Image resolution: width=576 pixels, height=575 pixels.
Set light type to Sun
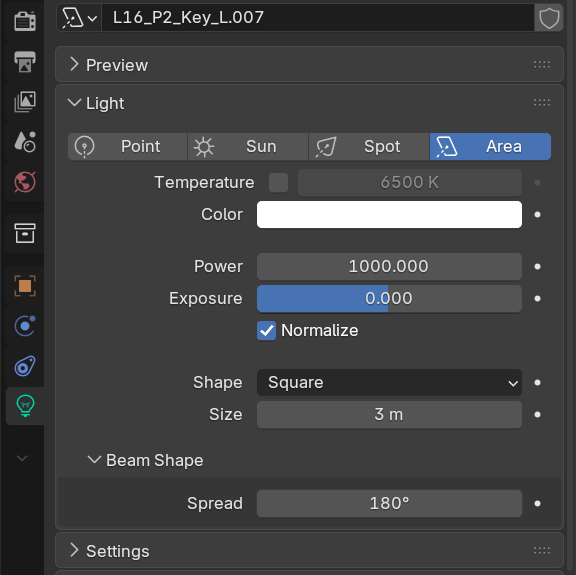[248, 147]
